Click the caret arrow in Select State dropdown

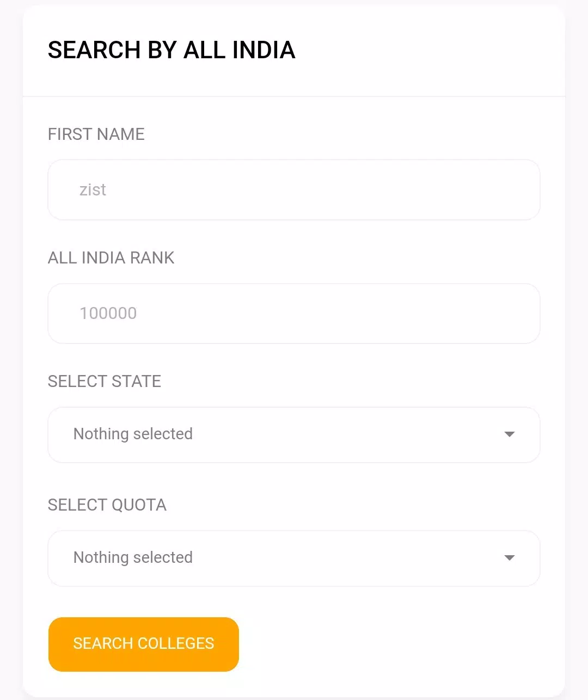pos(510,434)
